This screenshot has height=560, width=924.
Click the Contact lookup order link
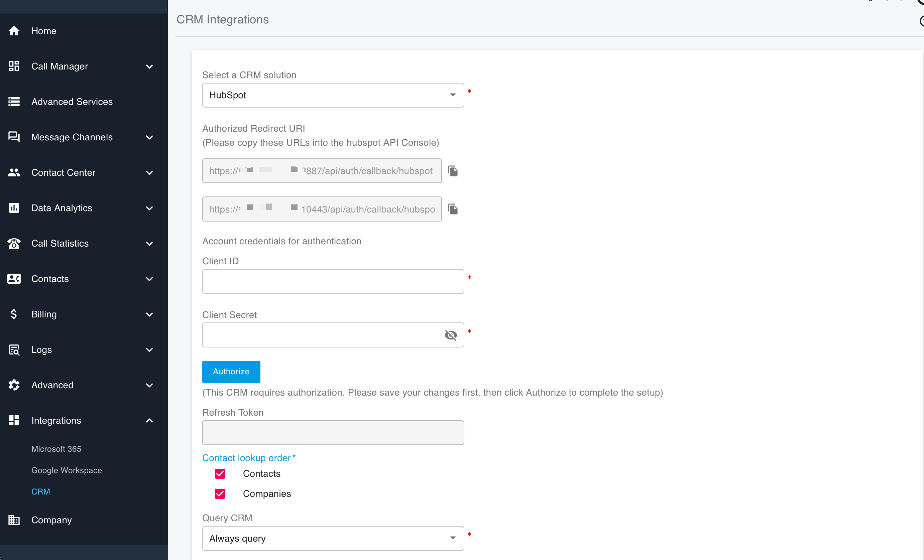click(246, 458)
